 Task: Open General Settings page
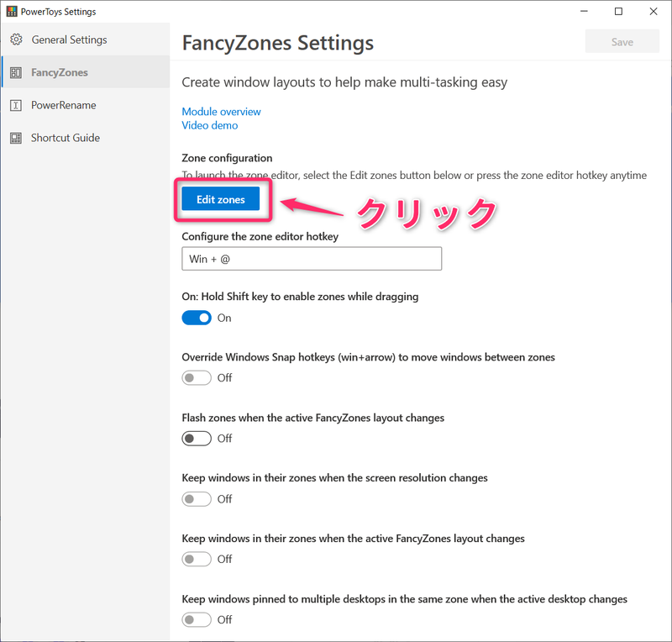[x=86, y=39]
